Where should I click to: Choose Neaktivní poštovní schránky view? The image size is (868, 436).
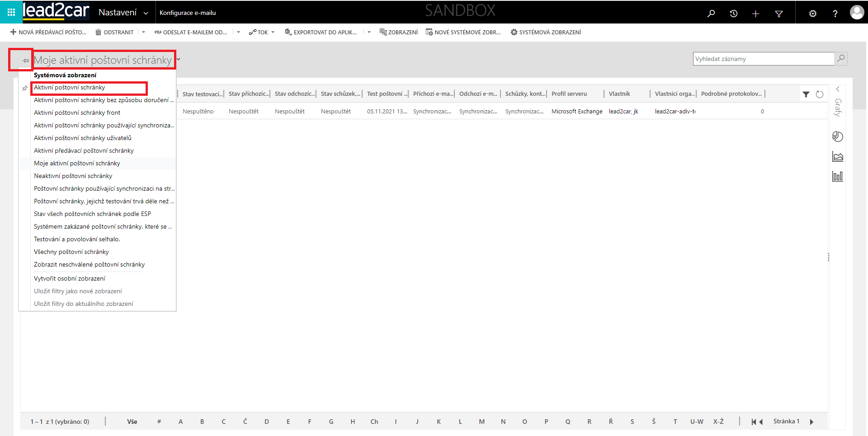click(x=73, y=176)
